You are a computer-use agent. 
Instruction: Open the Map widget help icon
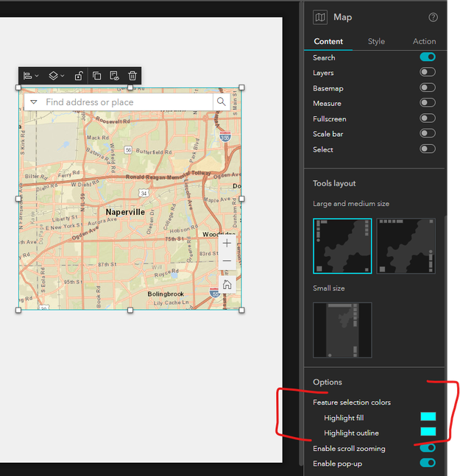(x=433, y=18)
